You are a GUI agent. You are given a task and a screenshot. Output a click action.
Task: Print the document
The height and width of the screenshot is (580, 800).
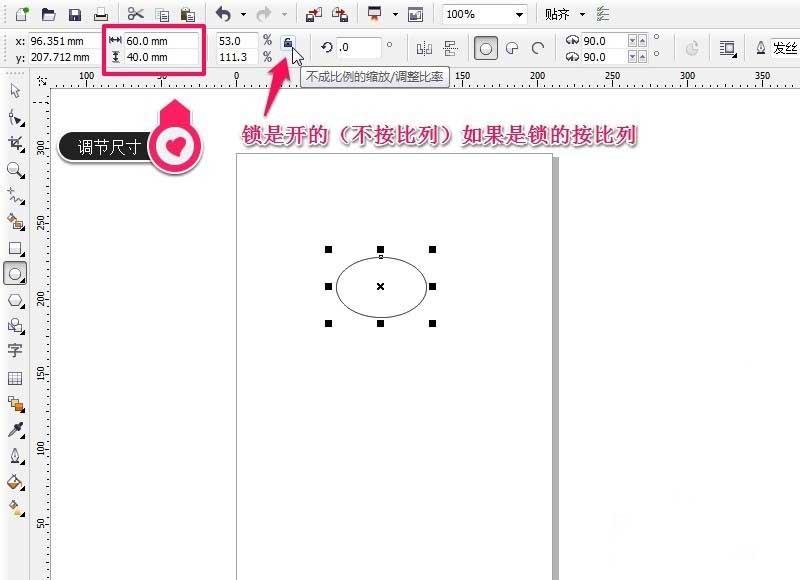[101, 14]
